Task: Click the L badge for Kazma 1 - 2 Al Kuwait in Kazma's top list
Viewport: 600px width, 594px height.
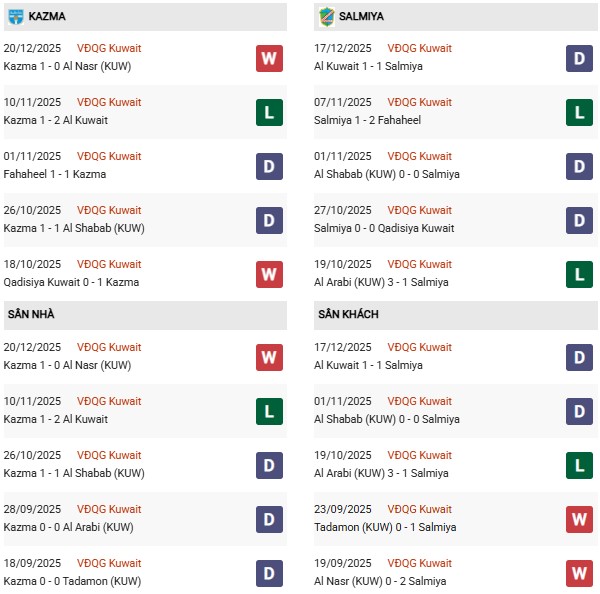Action: 269,112
